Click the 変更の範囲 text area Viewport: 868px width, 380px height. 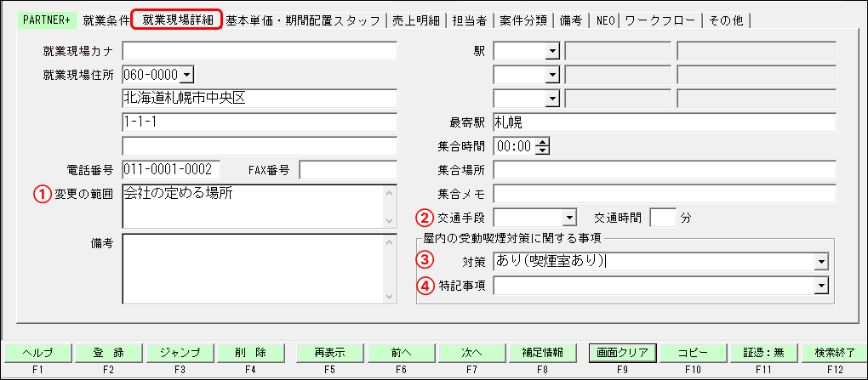click(x=252, y=207)
